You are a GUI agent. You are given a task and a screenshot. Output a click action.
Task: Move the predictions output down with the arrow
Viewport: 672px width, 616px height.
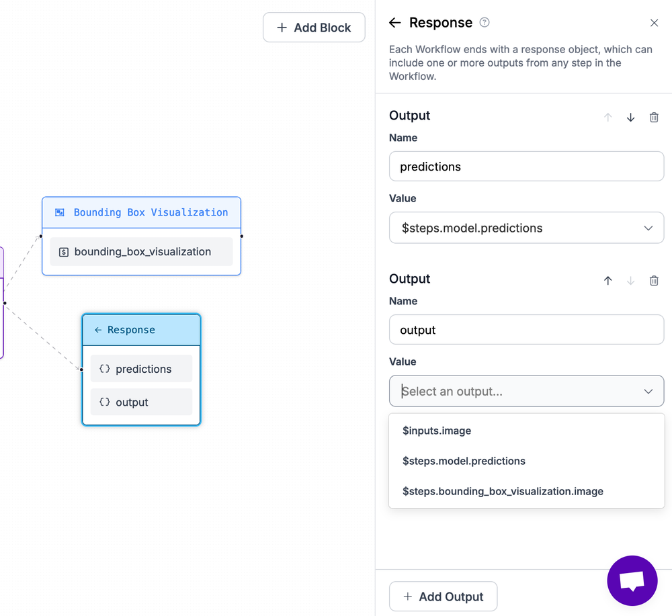(630, 117)
